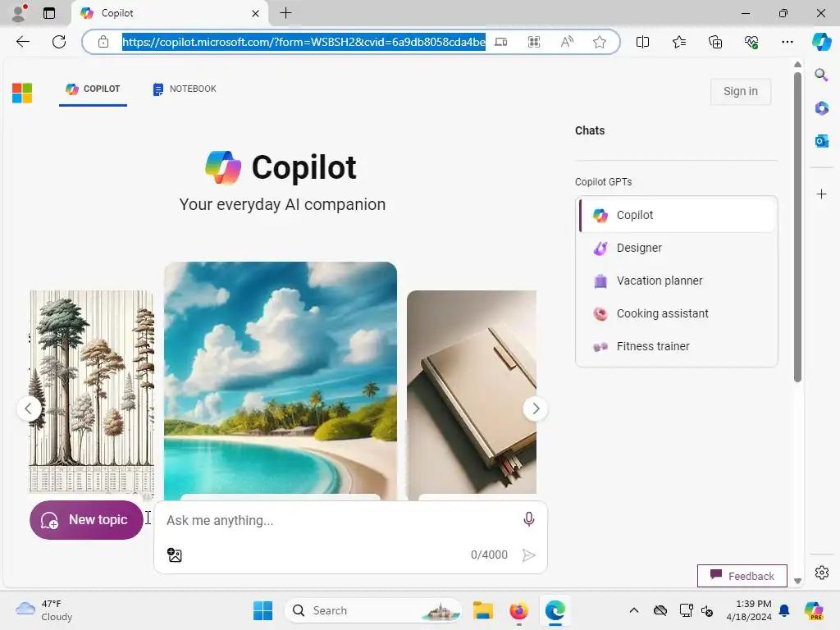Viewport: 840px width, 630px height.
Task: Select the Cooking assistant GPT
Action: coord(678,313)
